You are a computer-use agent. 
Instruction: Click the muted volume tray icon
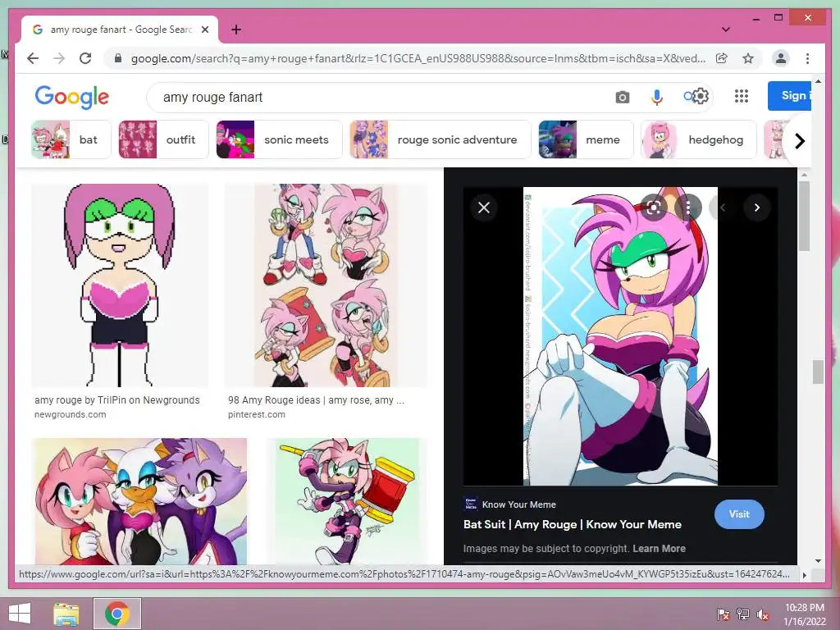coord(763,614)
